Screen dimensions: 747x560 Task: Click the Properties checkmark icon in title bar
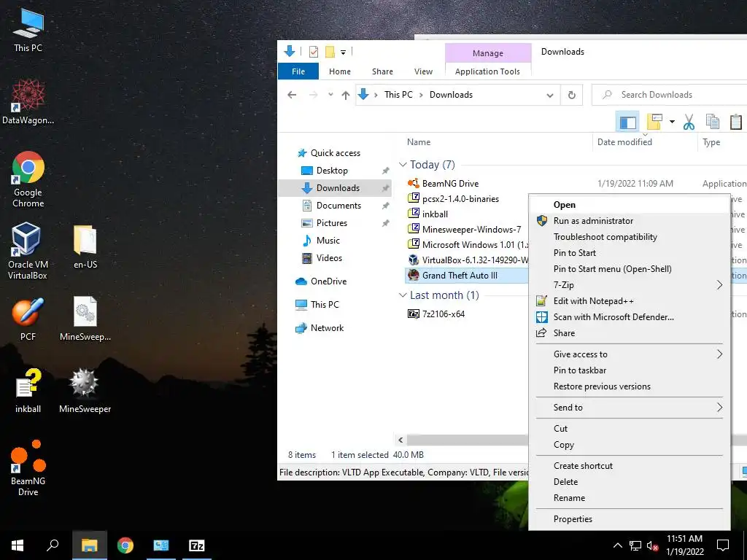coord(314,52)
